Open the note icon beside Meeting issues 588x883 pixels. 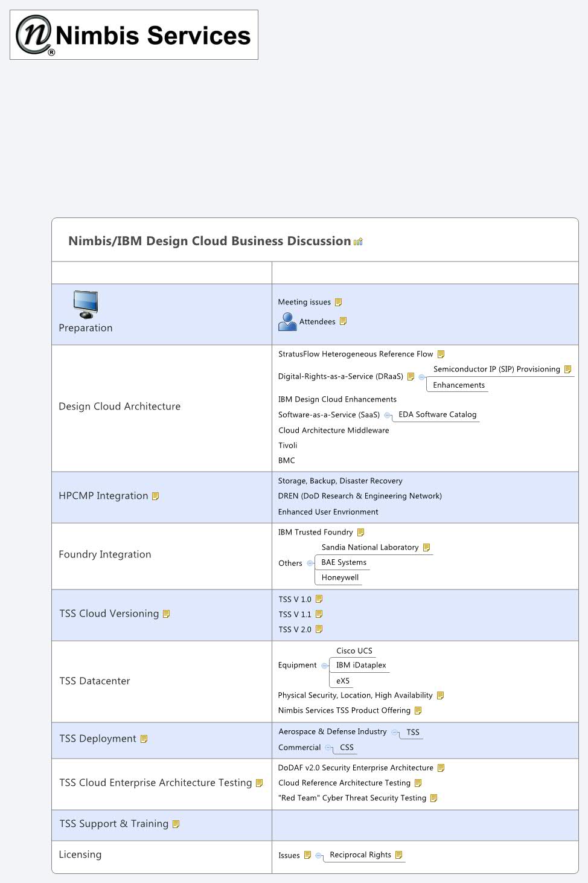tap(338, 302)
